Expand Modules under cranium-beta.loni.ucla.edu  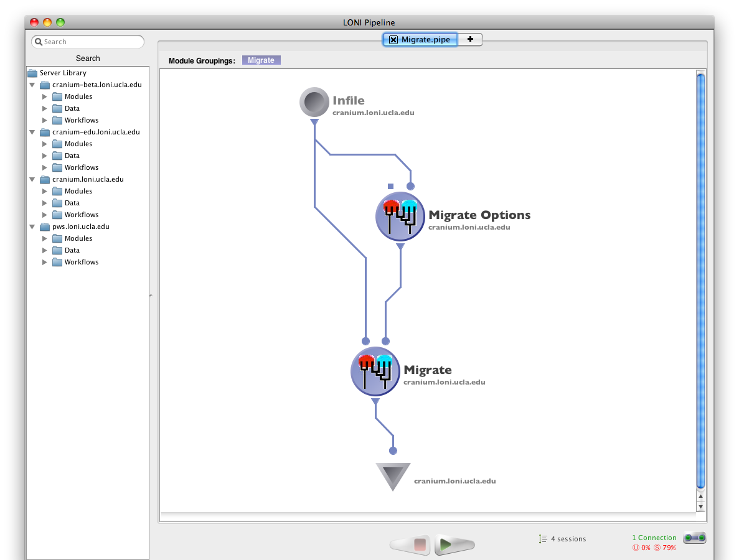(45, 96)
